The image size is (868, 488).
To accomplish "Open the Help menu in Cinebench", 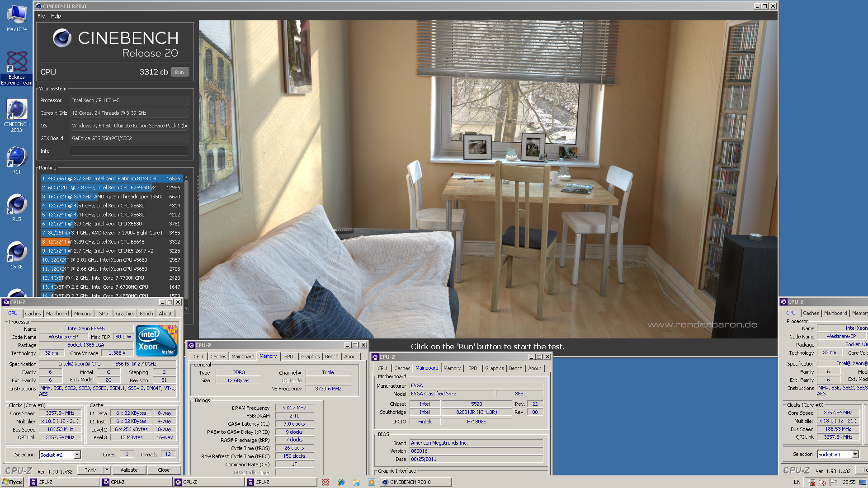I will click(56, 16).
